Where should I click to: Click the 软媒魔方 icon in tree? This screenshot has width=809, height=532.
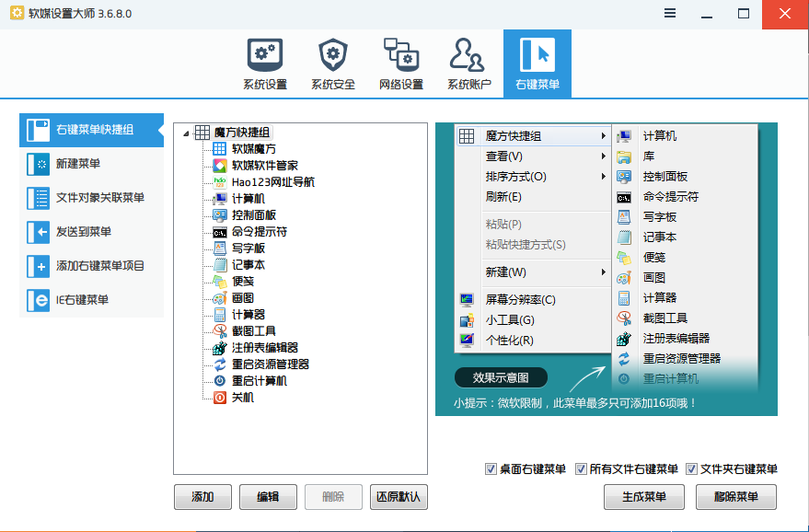click(x=219, y=149)
